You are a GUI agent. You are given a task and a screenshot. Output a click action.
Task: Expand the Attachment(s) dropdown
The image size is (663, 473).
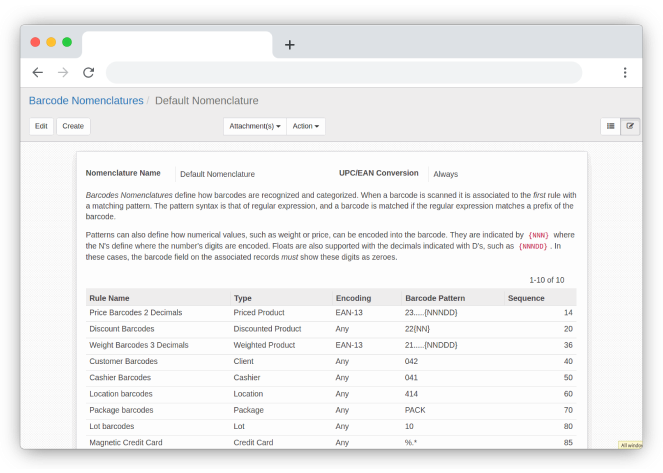pos(254,126)
